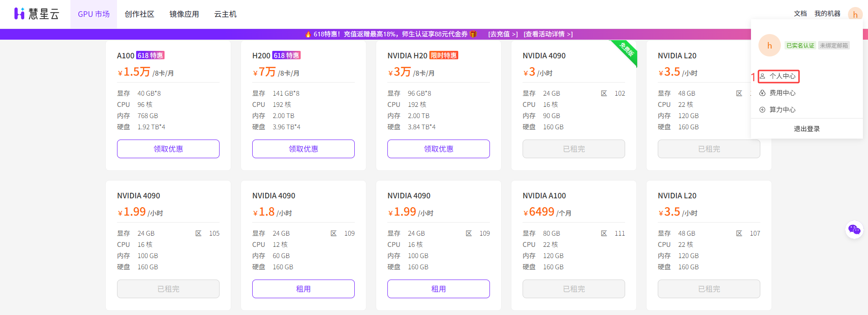The image size is (868, 315).
Task: Open the 查看活动详情 link
Action: 548,34
